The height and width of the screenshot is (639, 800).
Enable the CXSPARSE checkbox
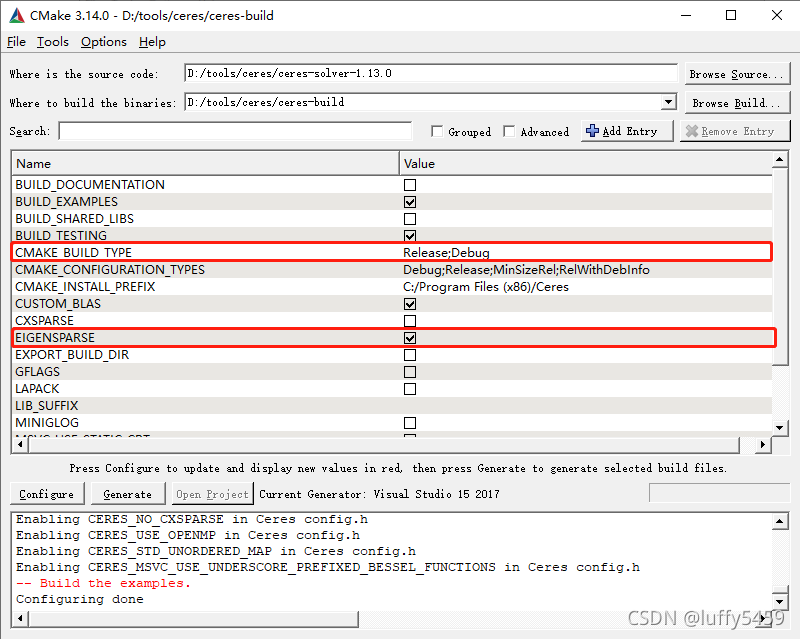coord(410,321)
